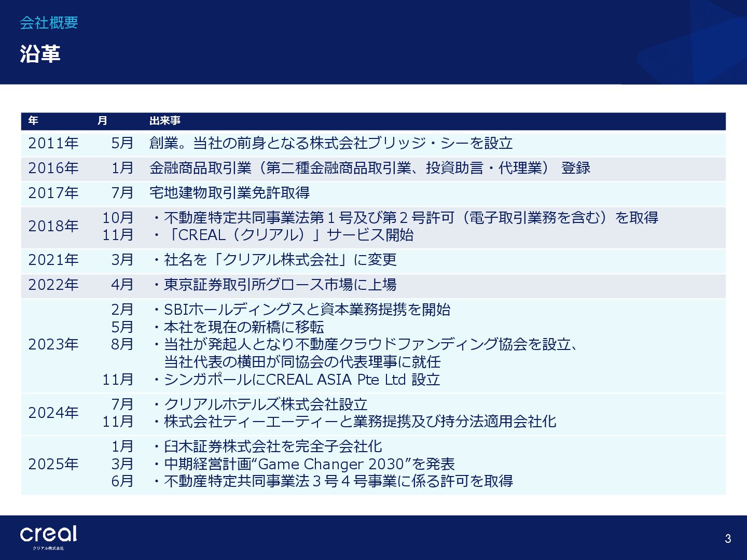The width and height of the screenshot is (747, 560).
Task: Click the 本社を現在の新橋に移転 line
Action: 238,327
